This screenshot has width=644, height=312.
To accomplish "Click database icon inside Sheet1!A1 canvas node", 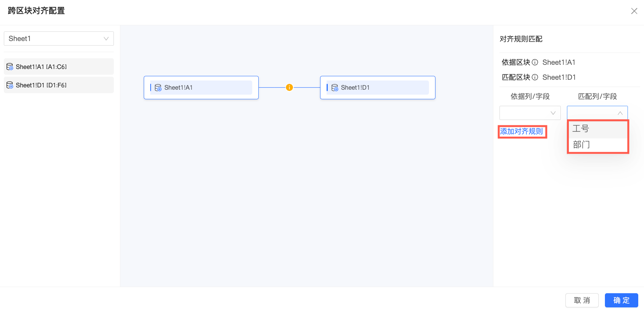I will tap(158, 88).
